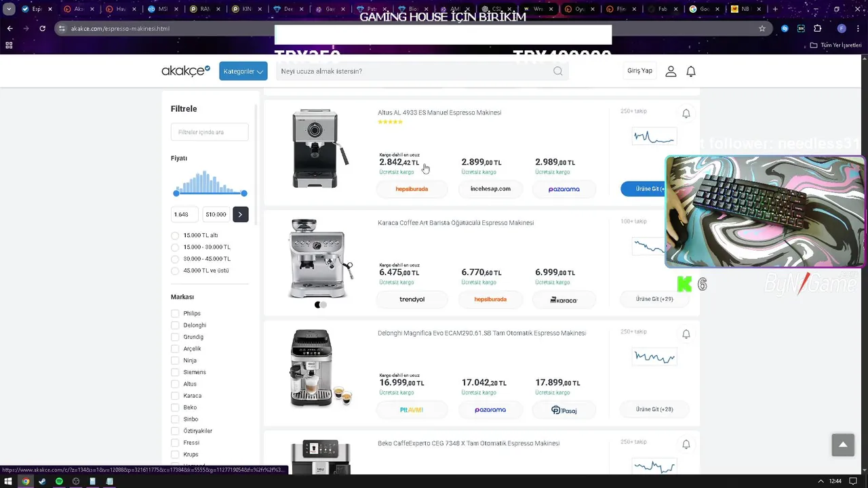The width and height of the screenshot is (868, 488).
Task: Expand Ürüne Git (+29) for Karaca
Action: click(654, 299)
